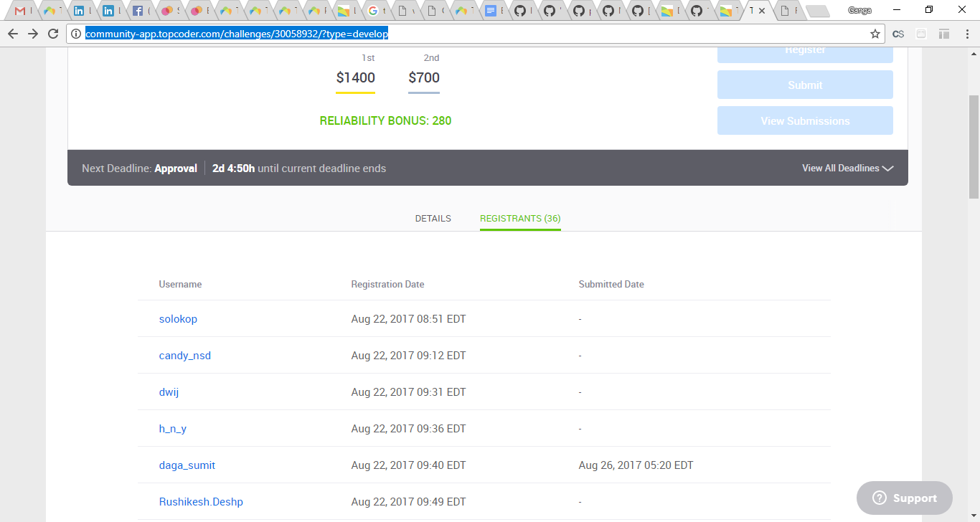Screen dimensions: 980x522
Task: Open a new browser tab
Action: tap(817, 11)
